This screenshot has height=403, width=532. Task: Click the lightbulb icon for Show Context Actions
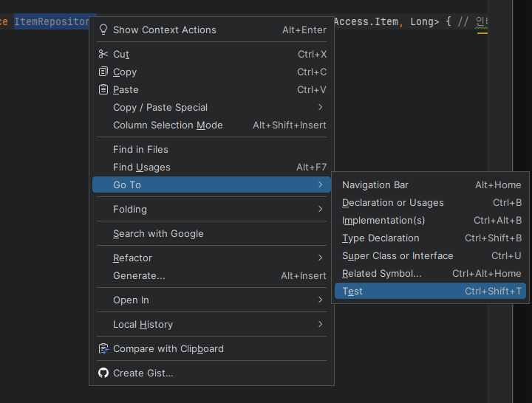(103, 30)
